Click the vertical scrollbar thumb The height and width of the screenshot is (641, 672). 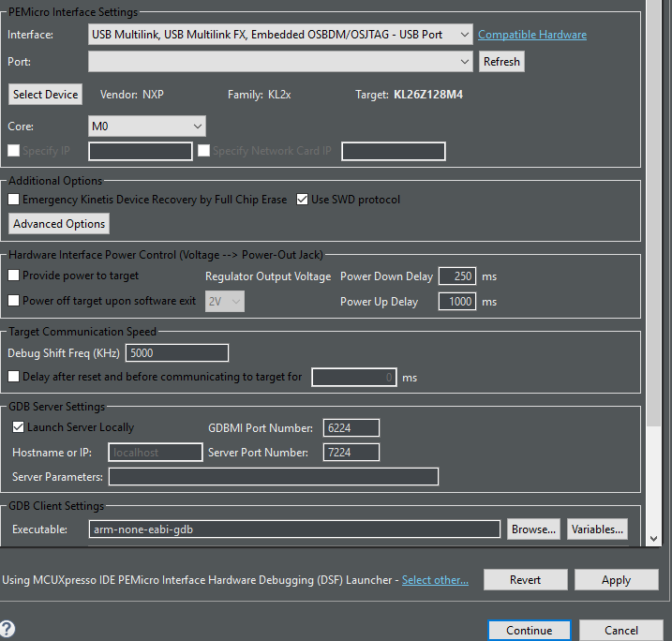(653, 213)
